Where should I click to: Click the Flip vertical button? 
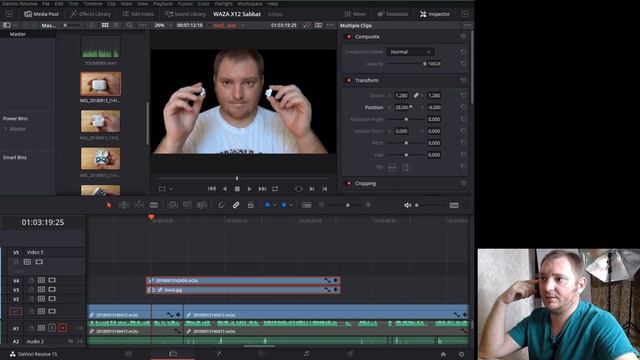[x=406, y=167]
